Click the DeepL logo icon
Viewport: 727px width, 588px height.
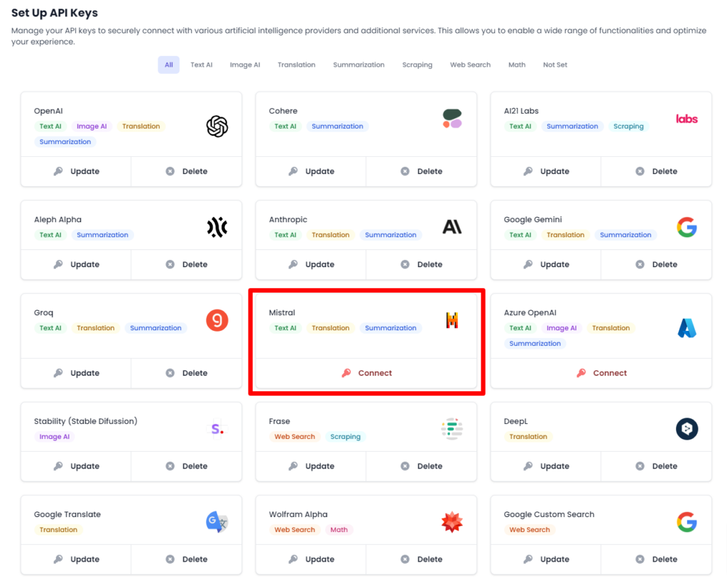(687, 429)
